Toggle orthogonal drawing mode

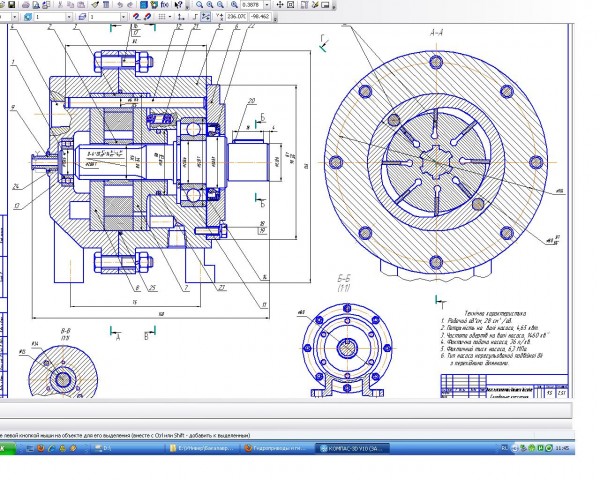pyautogui.click(x=195, y=17)
